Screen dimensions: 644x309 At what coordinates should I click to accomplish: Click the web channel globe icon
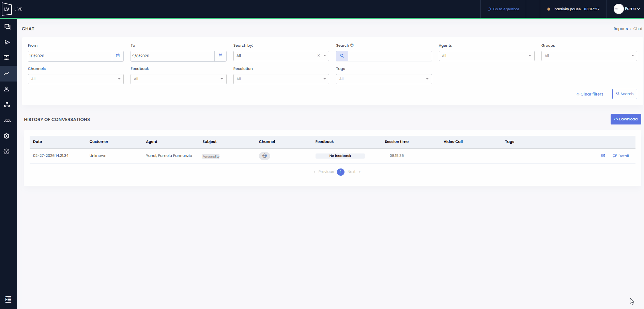point(264,156)
